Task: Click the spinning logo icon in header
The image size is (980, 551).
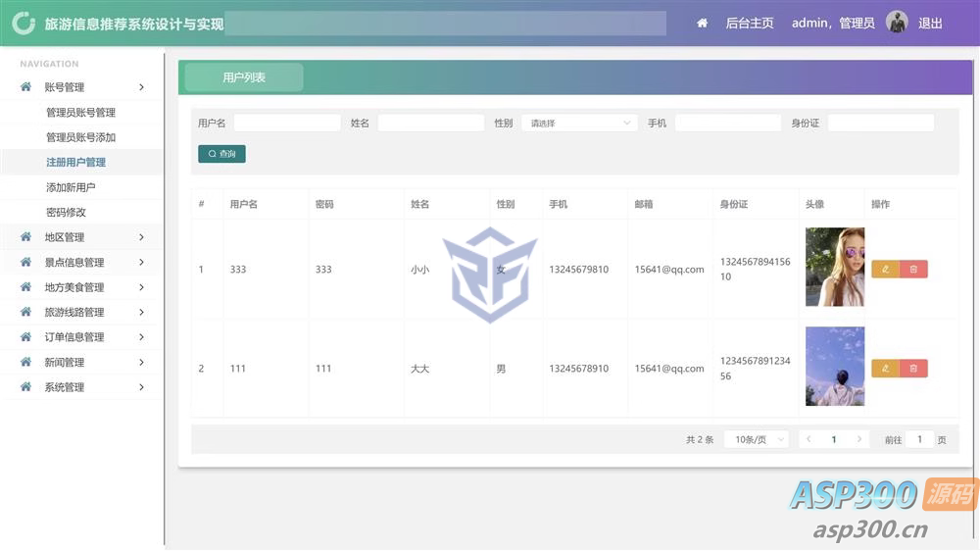Action: (x=24, y=24)
